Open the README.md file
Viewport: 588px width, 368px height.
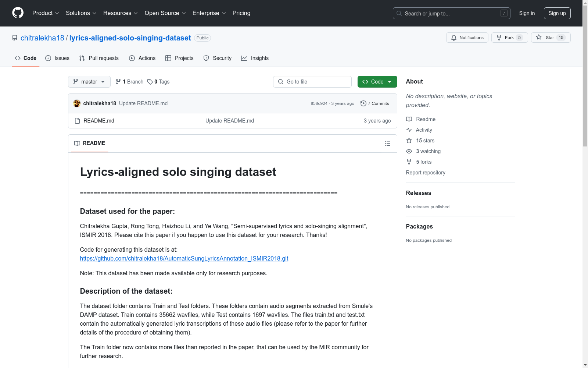99,121
